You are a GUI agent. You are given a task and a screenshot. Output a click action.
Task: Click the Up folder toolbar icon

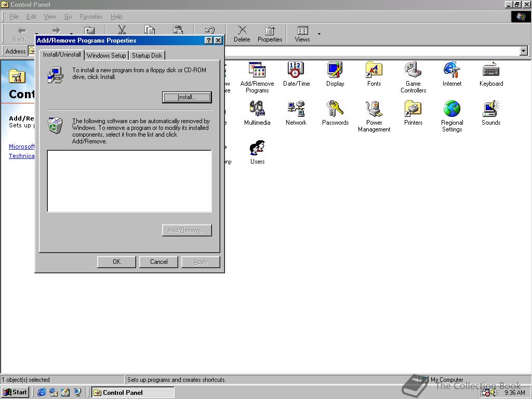coord(89,30)
